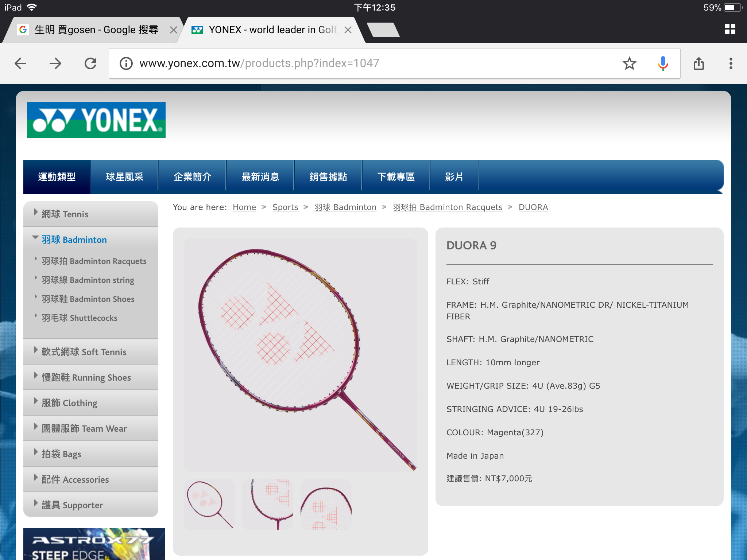Switch to the Google 搜尋 tab
747x560 pixels.
[96, 30]
